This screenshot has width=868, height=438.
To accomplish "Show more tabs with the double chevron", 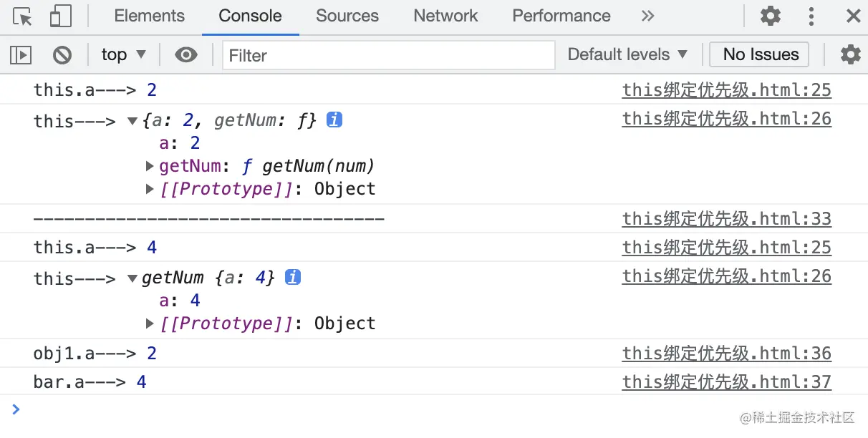I will coord(647,16).
